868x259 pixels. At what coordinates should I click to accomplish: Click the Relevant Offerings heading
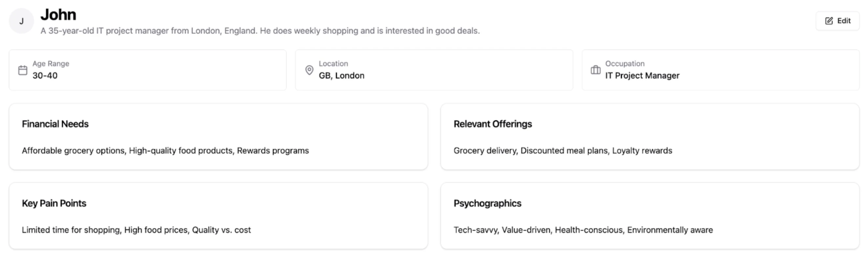(493, 124)
